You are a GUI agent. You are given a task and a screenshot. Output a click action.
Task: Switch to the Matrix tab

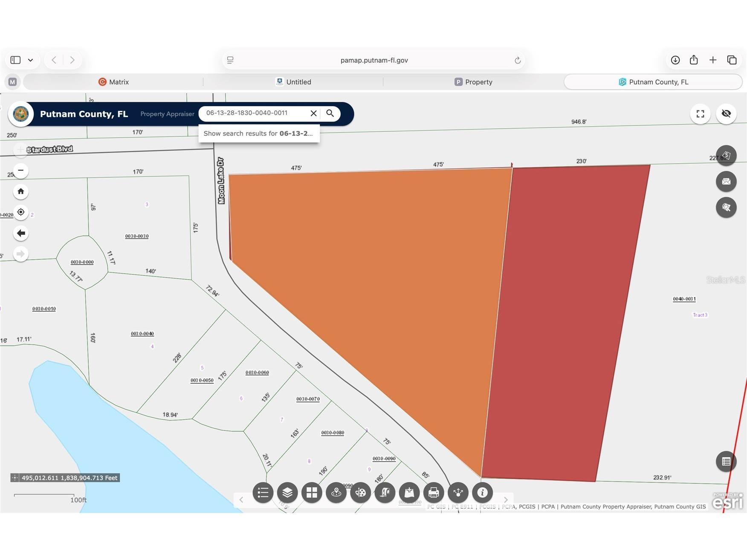coord(113,82)
